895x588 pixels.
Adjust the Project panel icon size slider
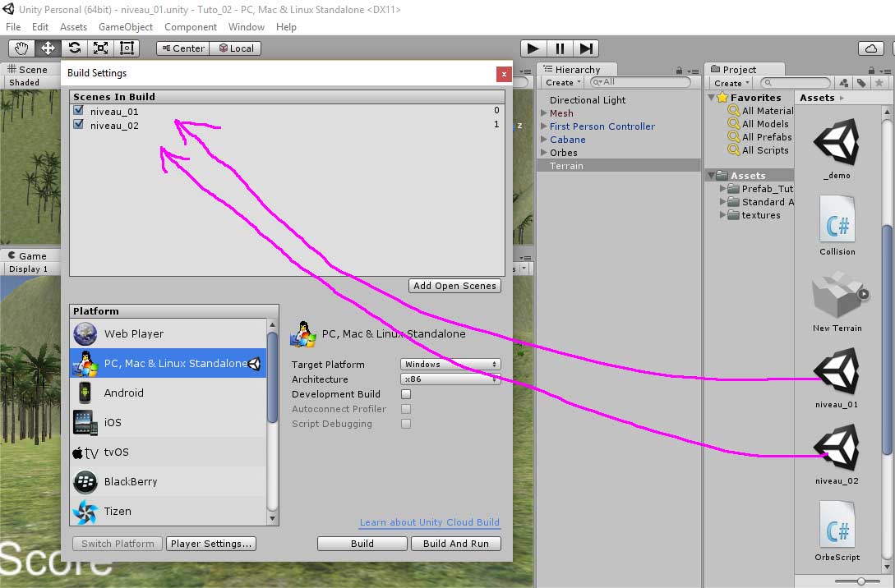(x=860, y=581)
